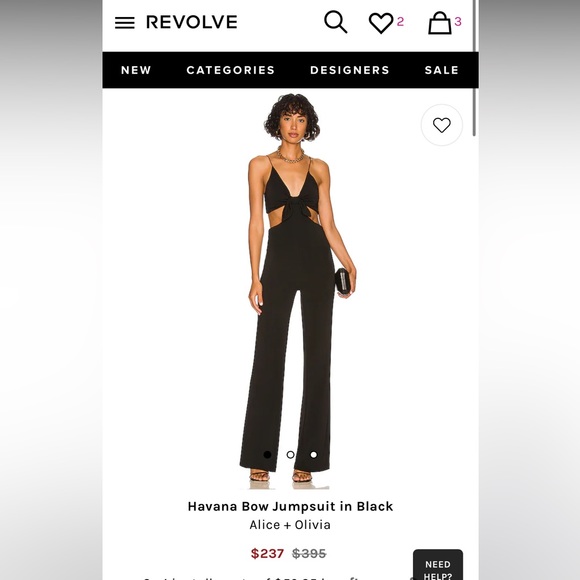This screenshot has width=580, height=580.
Task: Favorite the jumpsuit with heart button
Action: [442, 125]
